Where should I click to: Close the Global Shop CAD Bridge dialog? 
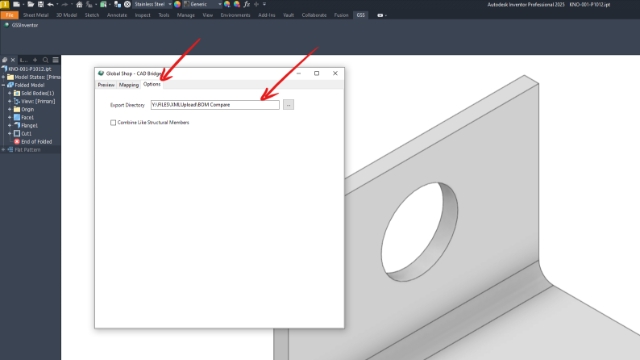pyautogui.click(x=335, y=73)
